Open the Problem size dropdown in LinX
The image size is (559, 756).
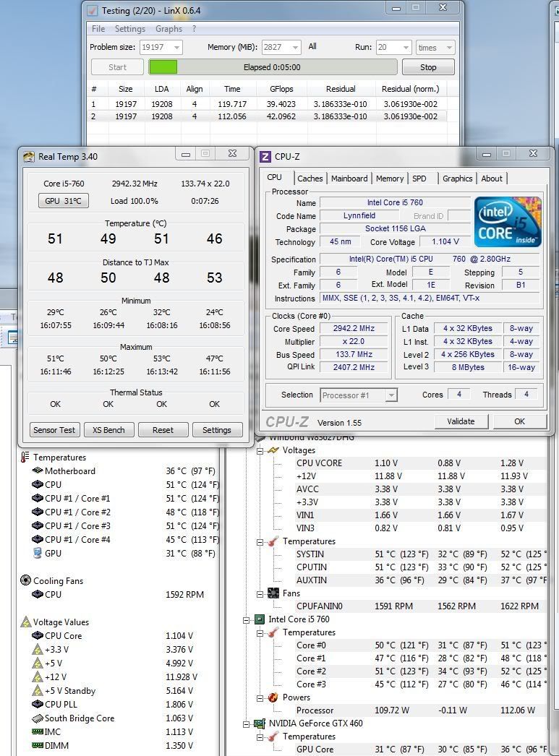point(176,47)
